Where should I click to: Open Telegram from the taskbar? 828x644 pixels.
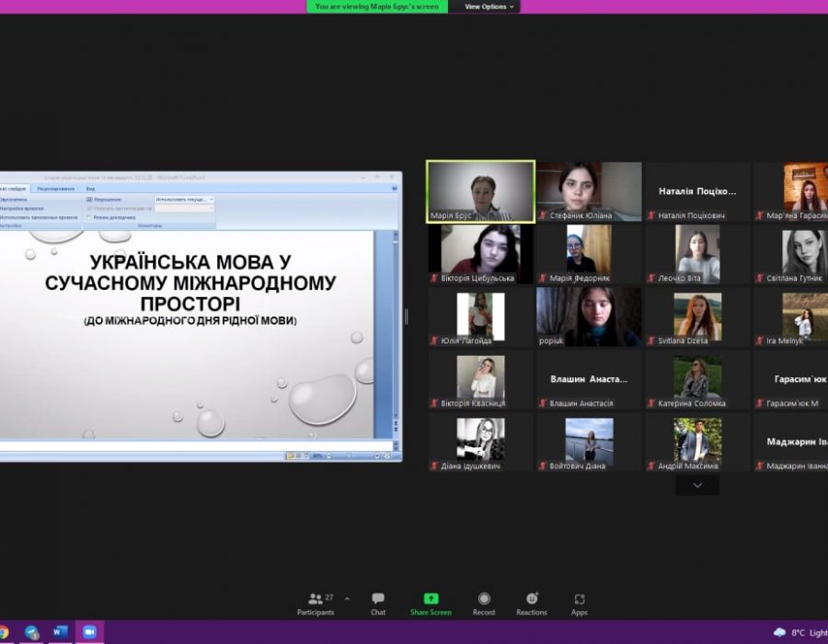click(x=32, y=632)
